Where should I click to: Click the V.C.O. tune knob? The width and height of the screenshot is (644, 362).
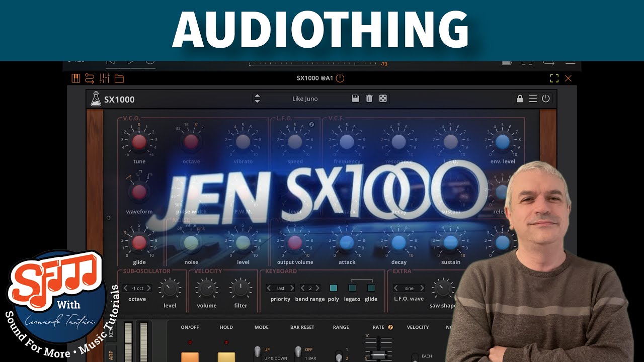coord(139,142)
